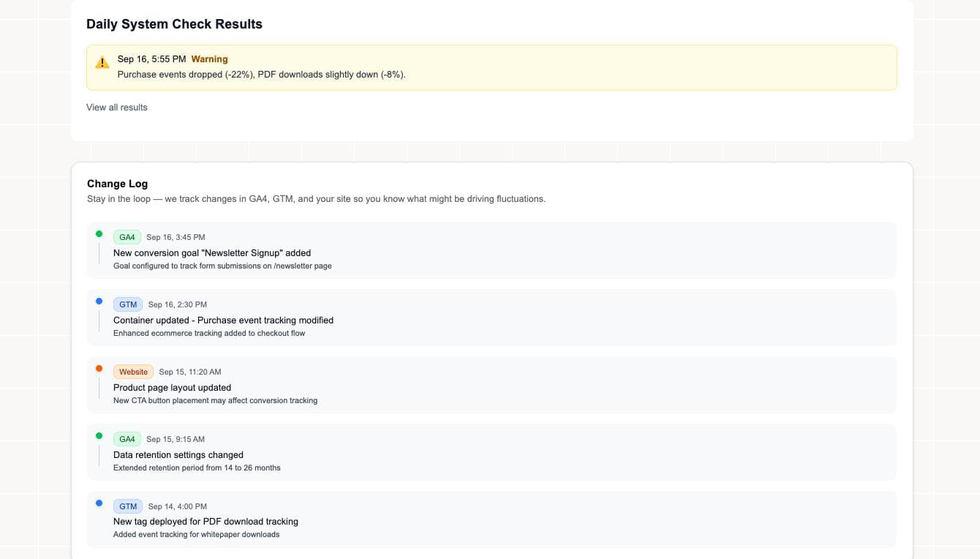Click blue dot beside PDF download tracking entry

click(99, 503)
